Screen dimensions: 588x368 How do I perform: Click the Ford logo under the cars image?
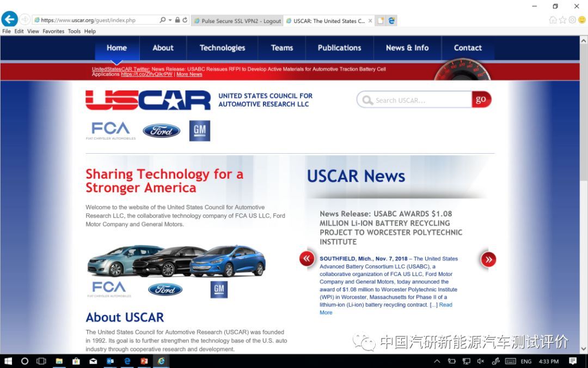click(165, 289)
